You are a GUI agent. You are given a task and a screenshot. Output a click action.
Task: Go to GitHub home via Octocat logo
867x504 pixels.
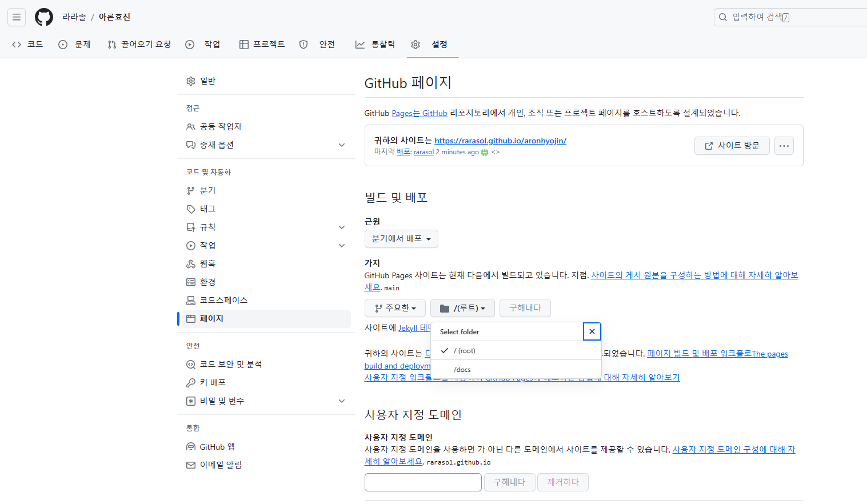coord(44,17)
